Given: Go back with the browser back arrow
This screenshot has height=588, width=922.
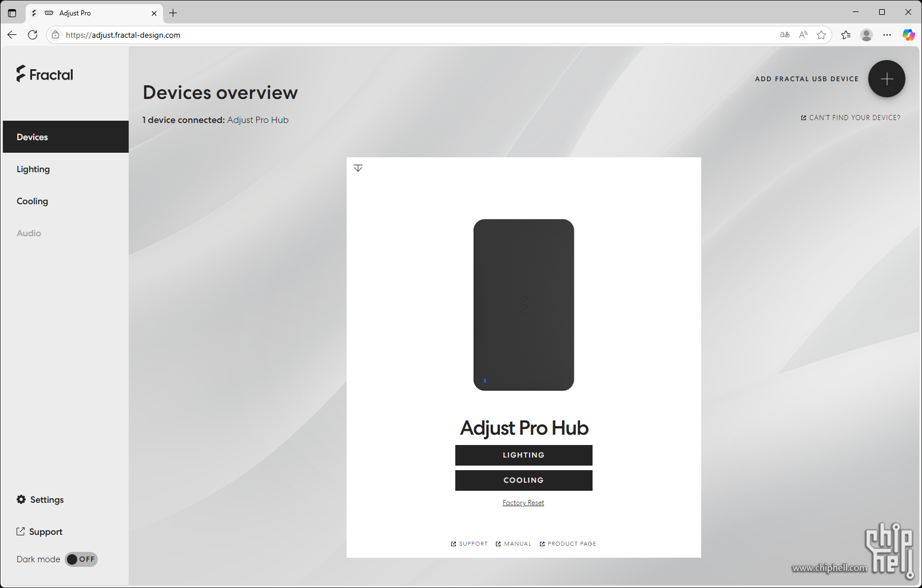Looking at the screenshot, I should click(12, 35).
